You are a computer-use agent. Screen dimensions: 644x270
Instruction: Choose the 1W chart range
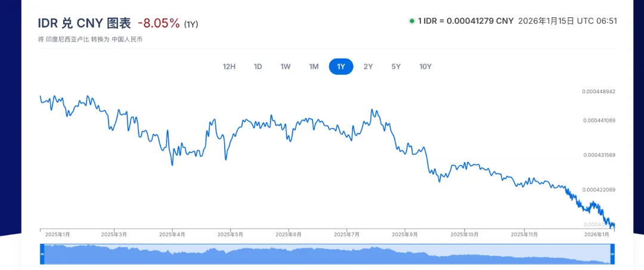[x=286, y=66]
